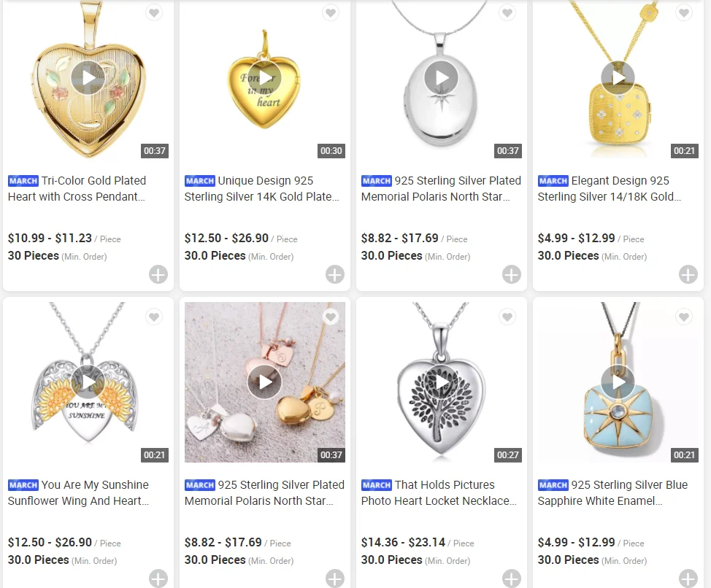
Task: Open 925 Sterling Silver Blue Sapphire Enamel link
Action: coord(612,493)
